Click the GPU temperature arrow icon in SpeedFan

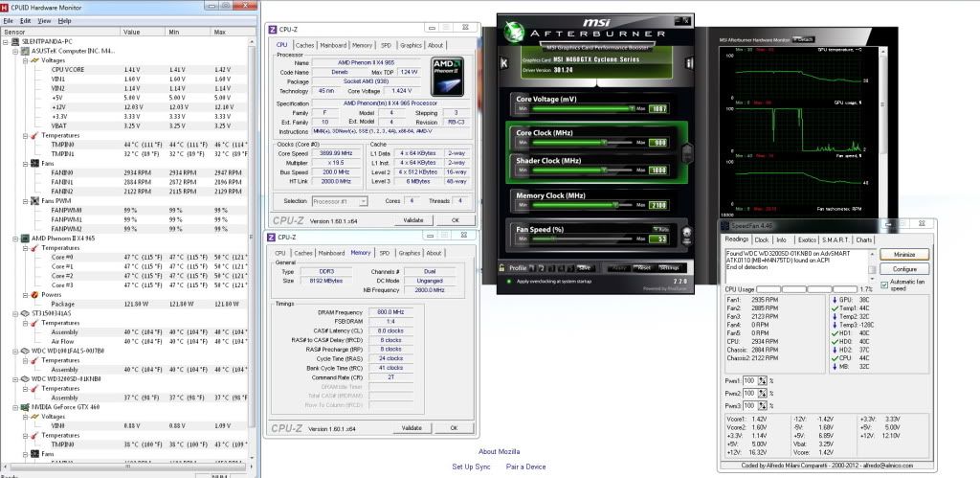click(835, 300)
